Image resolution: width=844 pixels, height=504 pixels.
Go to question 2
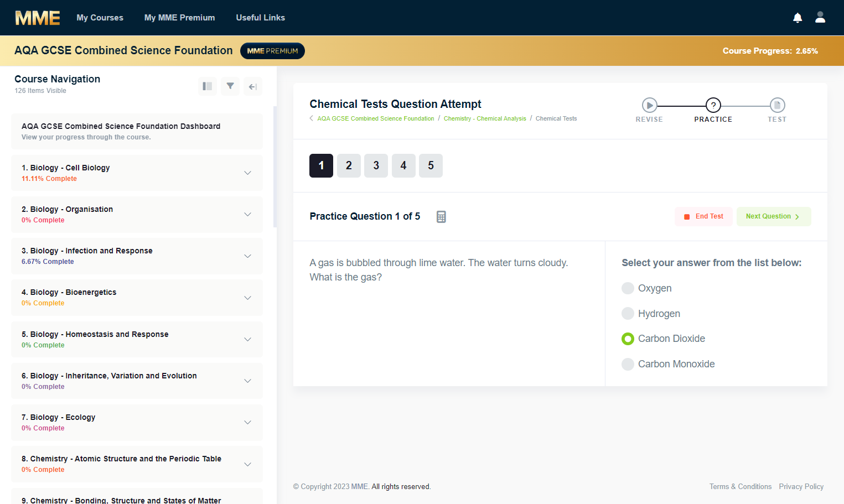349,165
